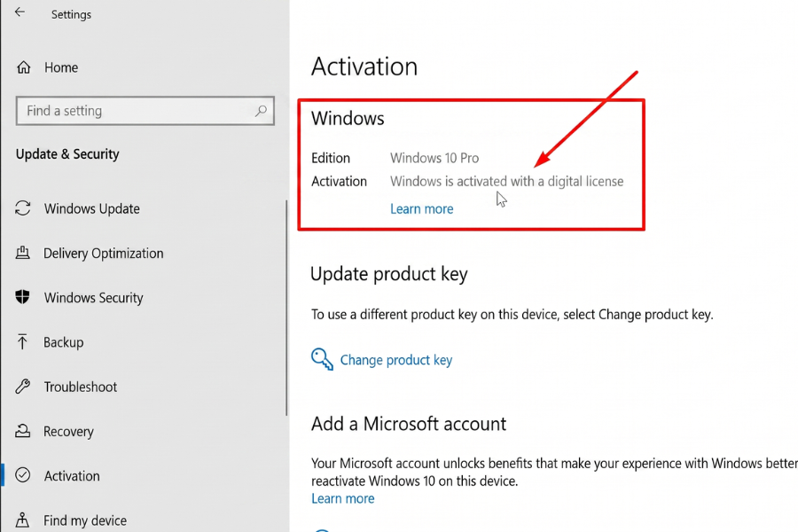Open Find my device settings
798x532 pixels.
(x=85, y=520)
